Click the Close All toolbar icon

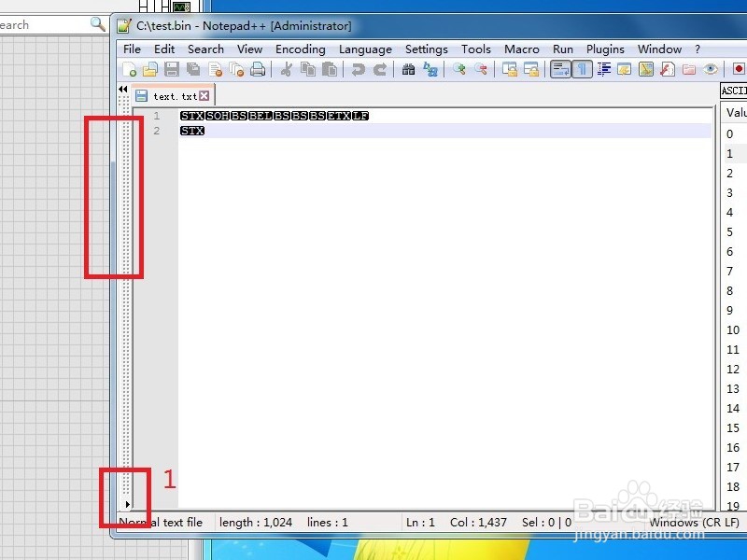pyautogui.click(x=237, y=69)
